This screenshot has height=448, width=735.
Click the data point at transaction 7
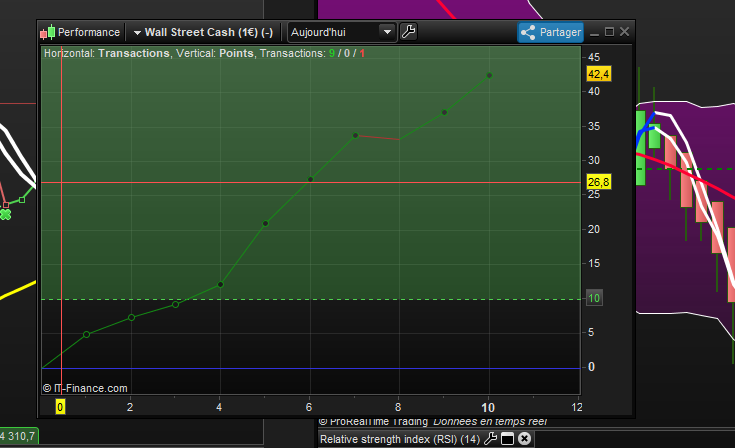[355, 135]
